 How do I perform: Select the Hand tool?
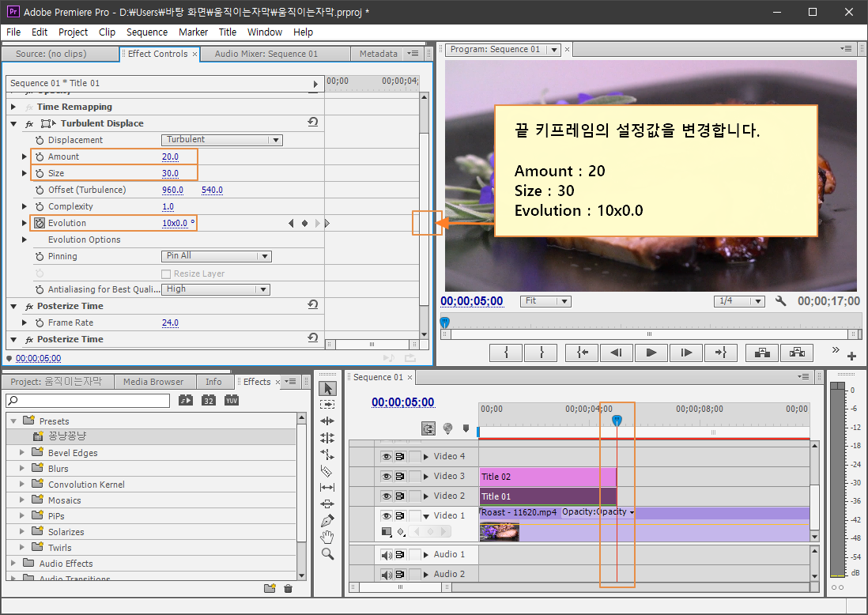[x=327, y=537]
